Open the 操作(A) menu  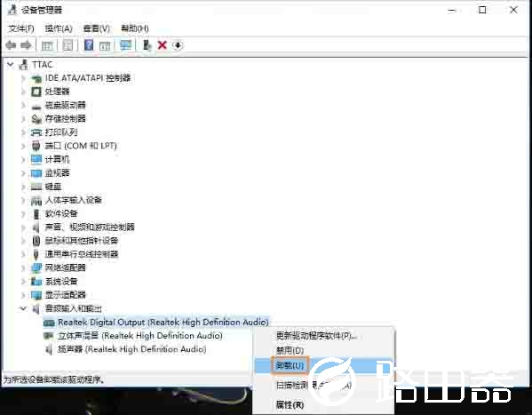(59, 28)
